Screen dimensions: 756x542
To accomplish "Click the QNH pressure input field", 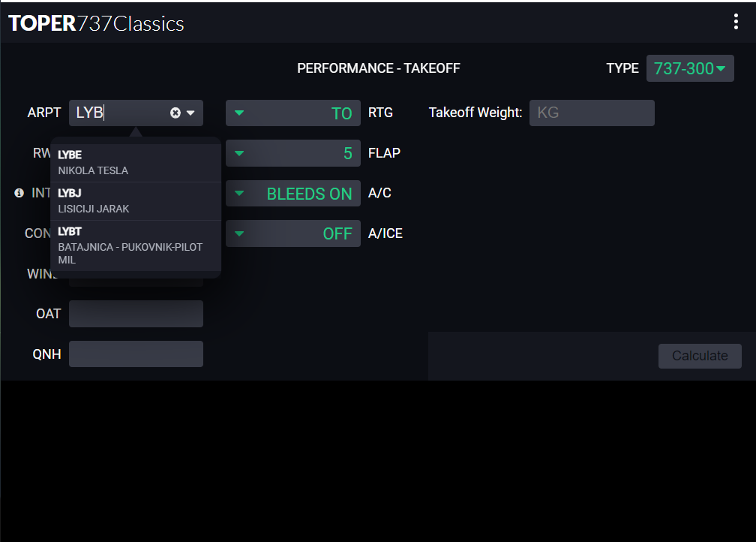I will [x=136, y=354].
